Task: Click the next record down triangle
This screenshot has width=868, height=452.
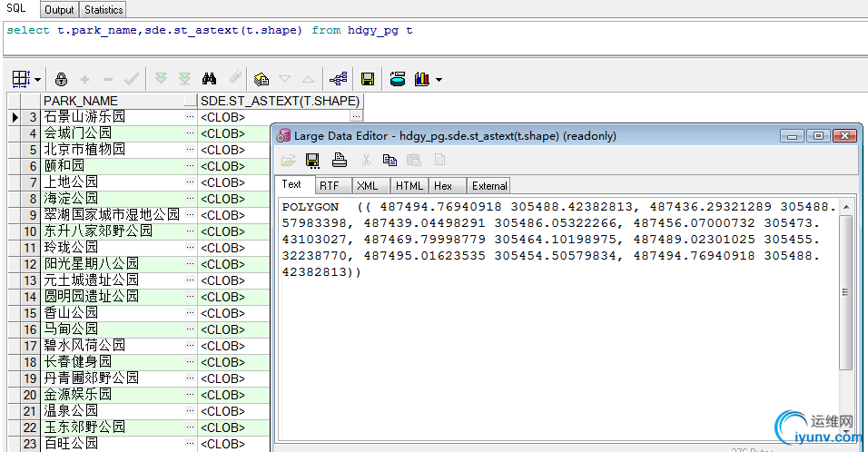Action: pos(284,79)
